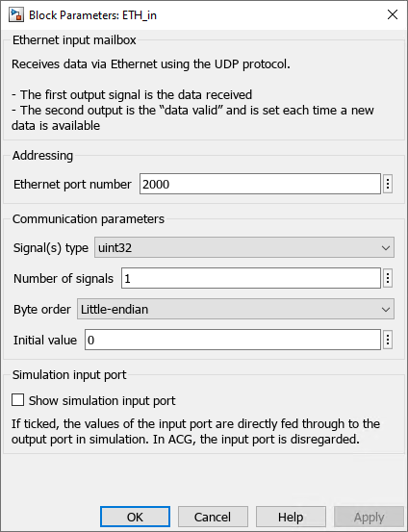Focus the Ethernet port number field
The width and height of the screenshot is (408, 532).
point(260,184)
